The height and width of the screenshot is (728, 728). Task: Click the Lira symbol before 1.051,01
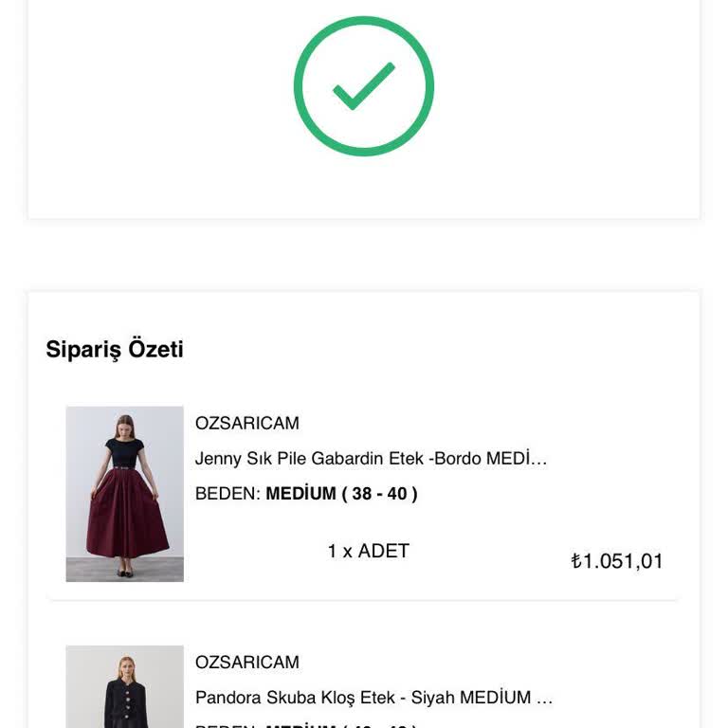pyautogui.click(x=576, y=561)
